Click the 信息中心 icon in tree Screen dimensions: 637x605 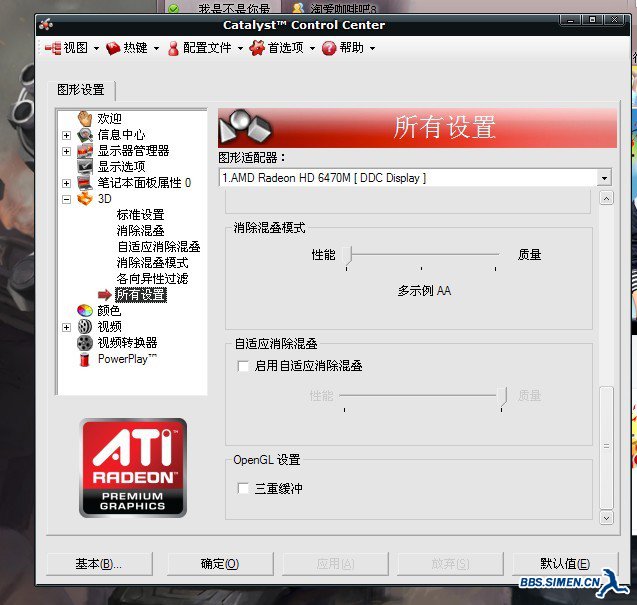point(85,134)
